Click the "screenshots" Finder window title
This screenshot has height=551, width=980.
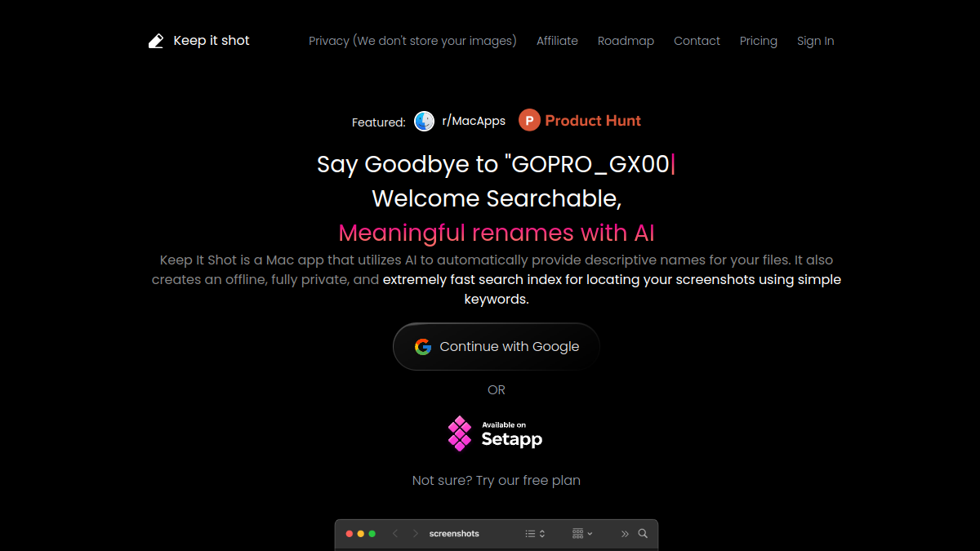pyautogui.click(x=454, y=534)
